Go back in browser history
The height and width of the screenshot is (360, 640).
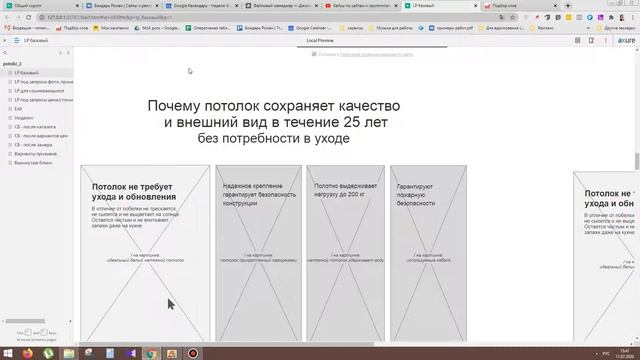7,17
